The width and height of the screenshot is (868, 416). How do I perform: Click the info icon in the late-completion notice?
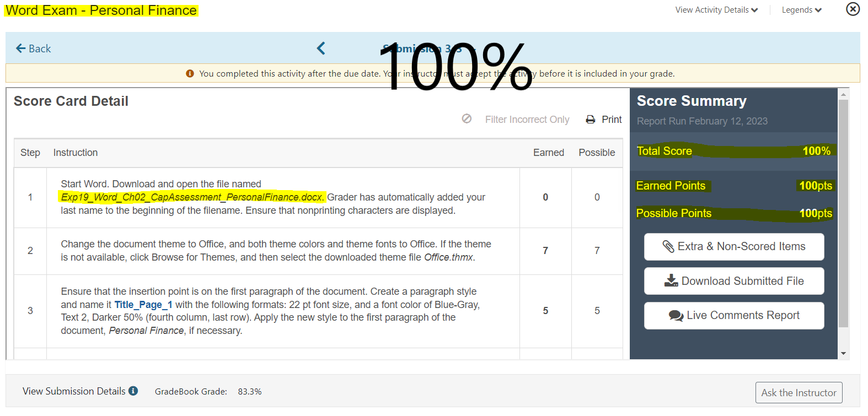pos(190,73)
